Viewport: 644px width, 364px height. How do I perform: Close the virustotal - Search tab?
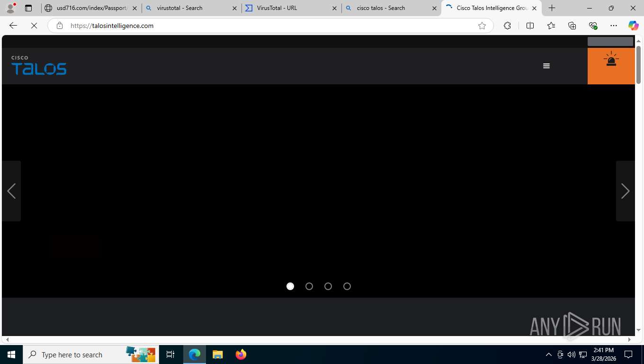(x=234, y=8)
